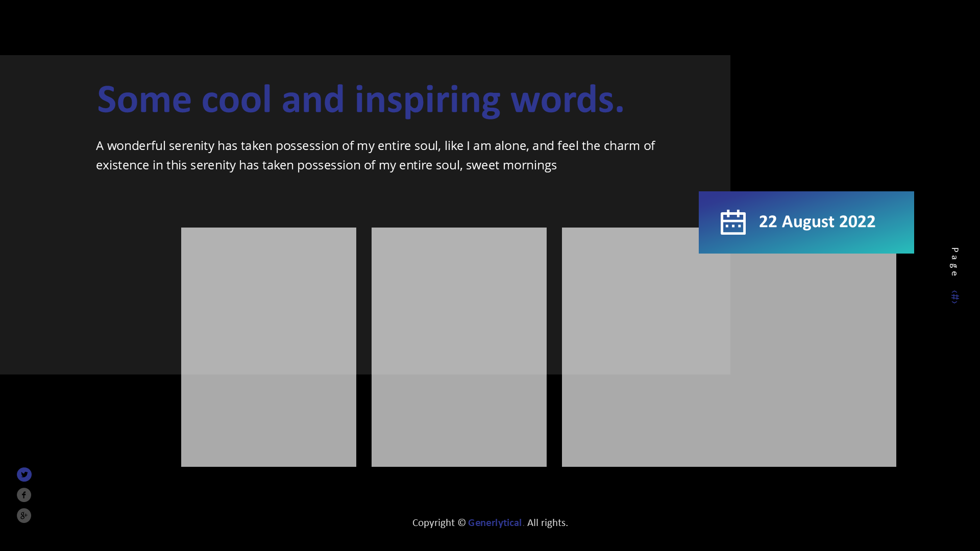Click the Facebook icon
The width and height of the screenshot is (980, 551).
coord(24,495)
